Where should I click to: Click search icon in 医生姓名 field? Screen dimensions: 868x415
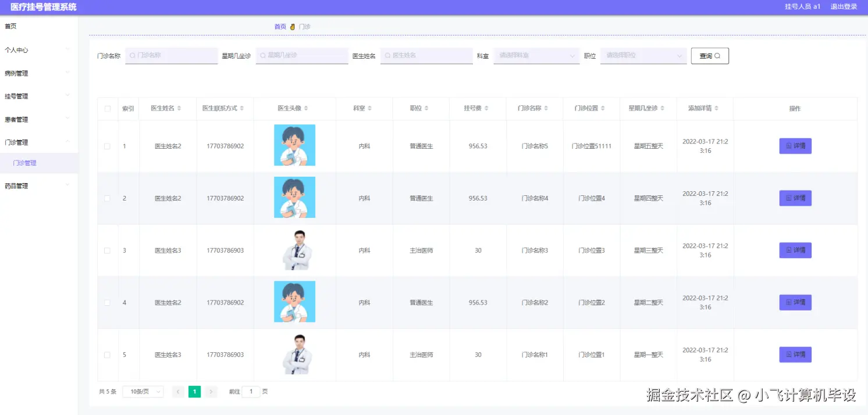coord(387,55)
